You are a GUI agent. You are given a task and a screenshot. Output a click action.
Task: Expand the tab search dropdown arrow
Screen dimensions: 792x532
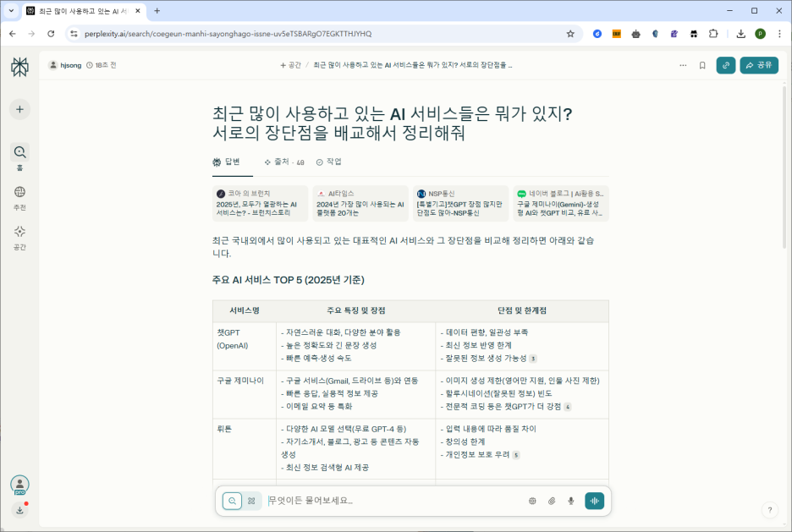(x=11, y=11)
